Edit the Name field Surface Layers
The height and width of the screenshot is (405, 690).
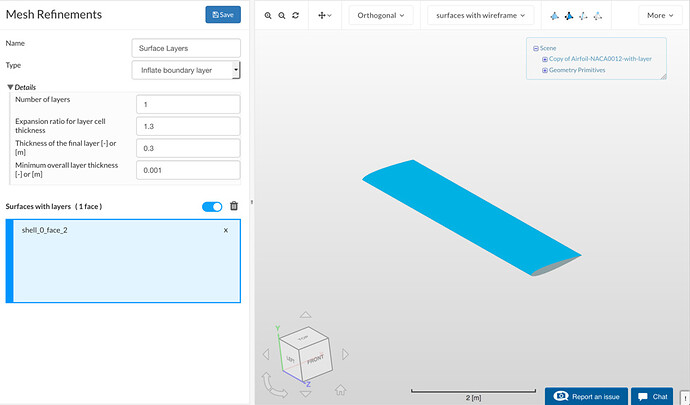186,48
